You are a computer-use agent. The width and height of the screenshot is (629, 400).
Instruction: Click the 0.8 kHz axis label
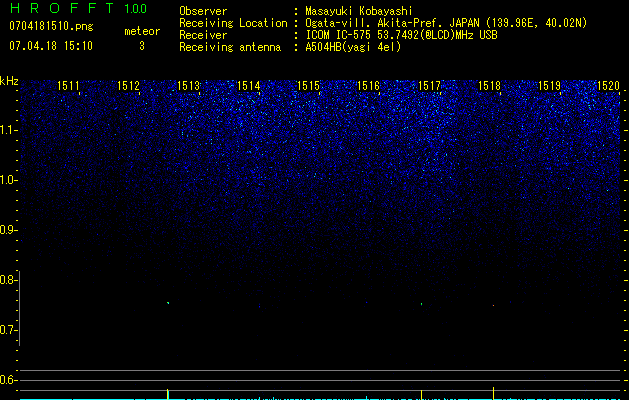(8, 280)
